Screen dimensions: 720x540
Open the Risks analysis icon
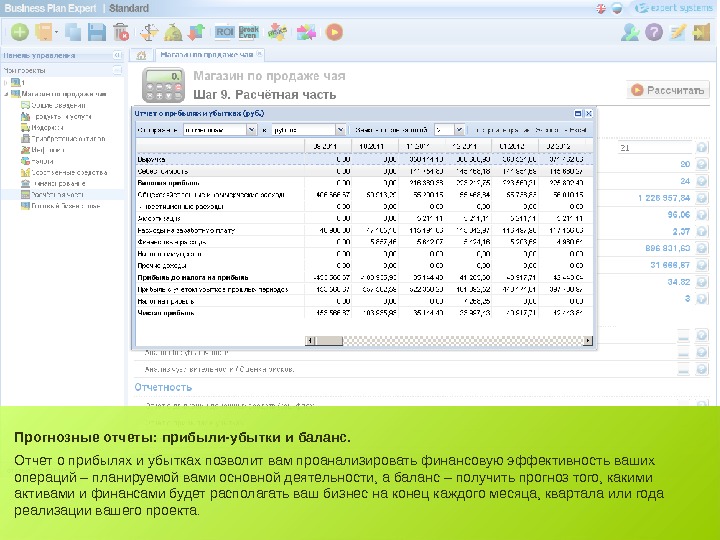pyautogui.click(x=277, y=32)
